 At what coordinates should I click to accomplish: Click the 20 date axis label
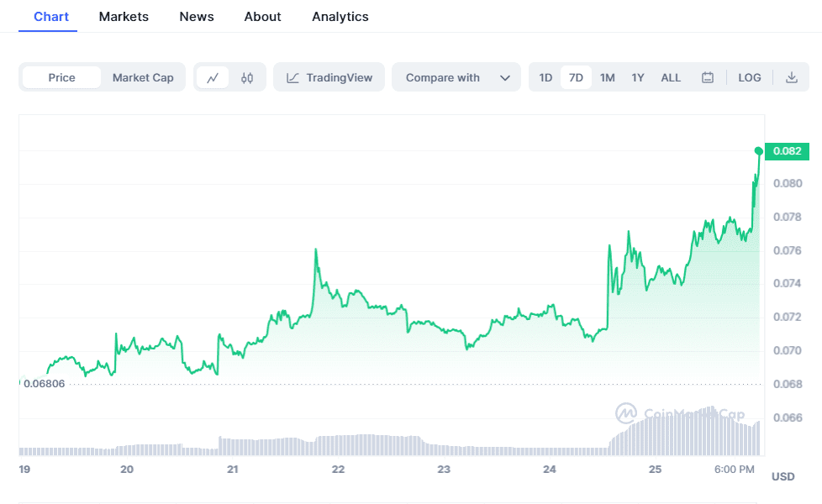(x=127, y=469)
